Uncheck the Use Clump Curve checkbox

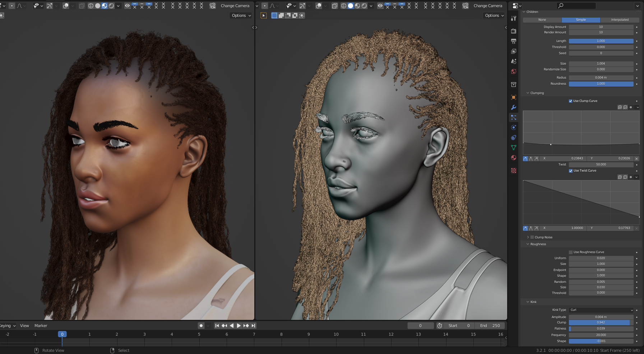point(570,101)
